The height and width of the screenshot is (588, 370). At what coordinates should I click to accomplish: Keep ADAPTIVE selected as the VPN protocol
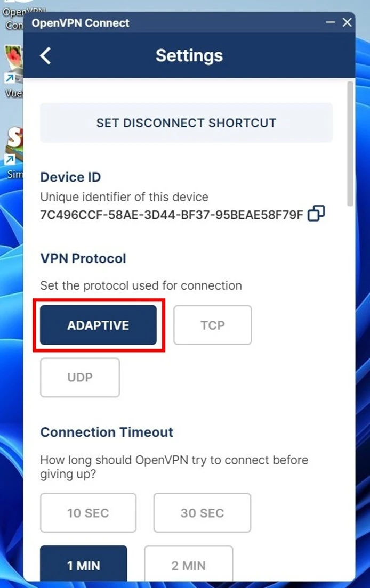pos(98,325)
